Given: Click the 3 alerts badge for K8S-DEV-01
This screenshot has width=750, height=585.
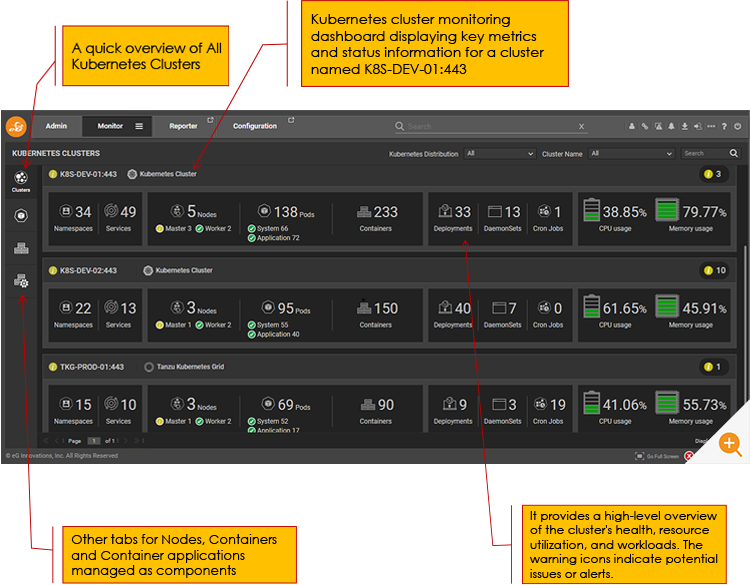Looking at the screenshot, I should 714,174.
